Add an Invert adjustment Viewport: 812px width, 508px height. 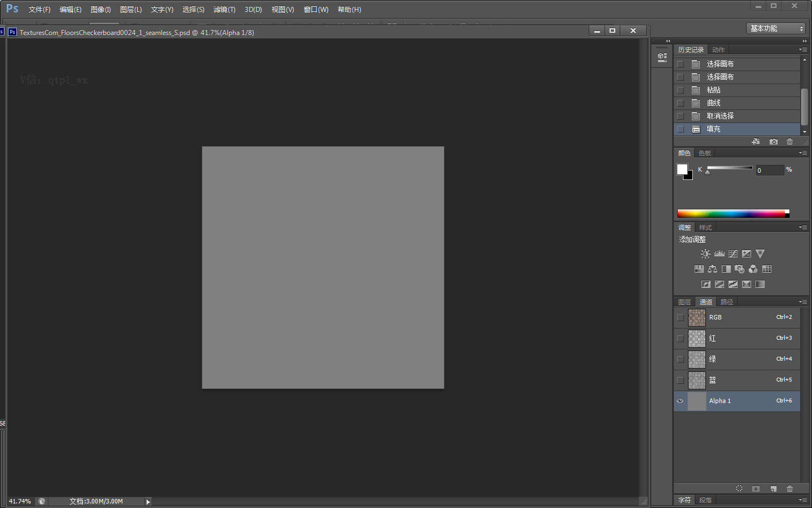706,284
